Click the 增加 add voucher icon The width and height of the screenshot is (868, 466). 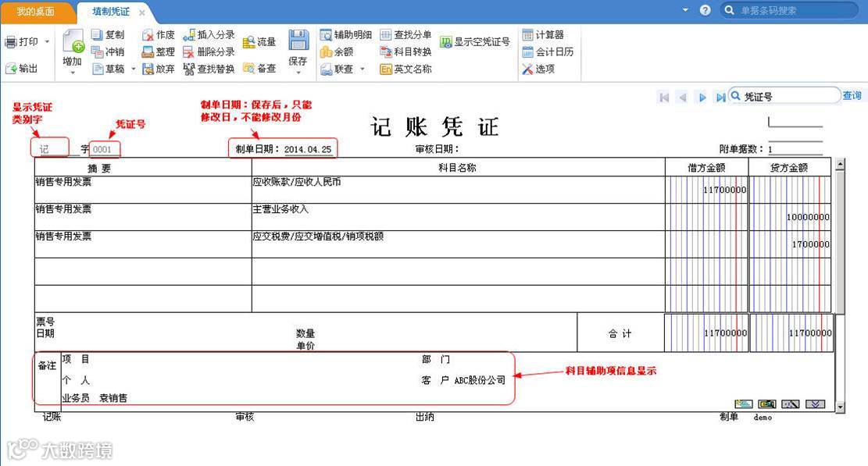click(x=73, y=41)
